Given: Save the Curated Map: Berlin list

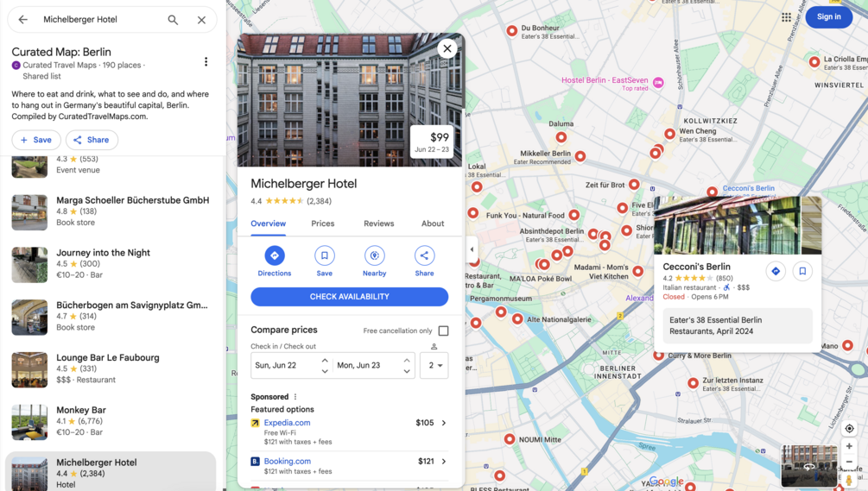Looking at the screenshot, I should point(36,140).
